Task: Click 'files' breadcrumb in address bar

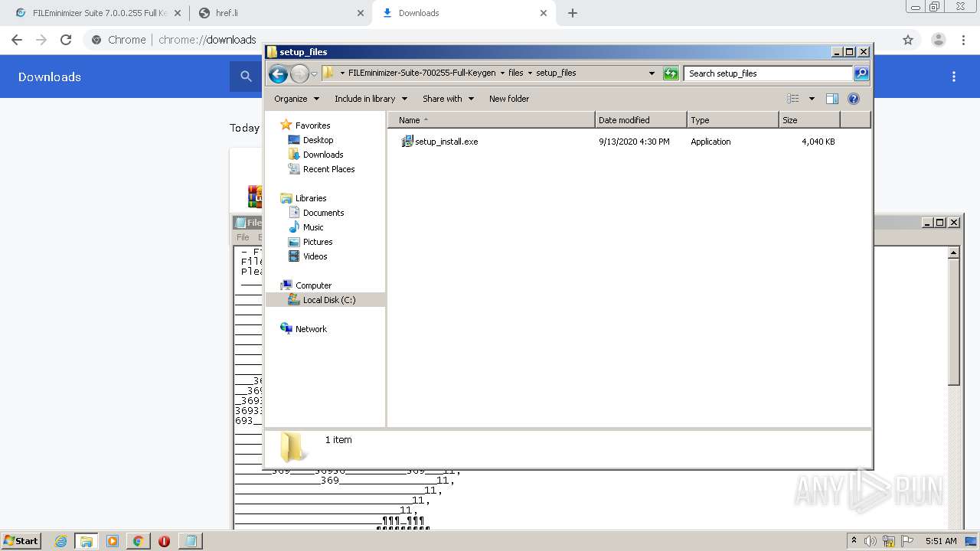Action: pos(516,73)
